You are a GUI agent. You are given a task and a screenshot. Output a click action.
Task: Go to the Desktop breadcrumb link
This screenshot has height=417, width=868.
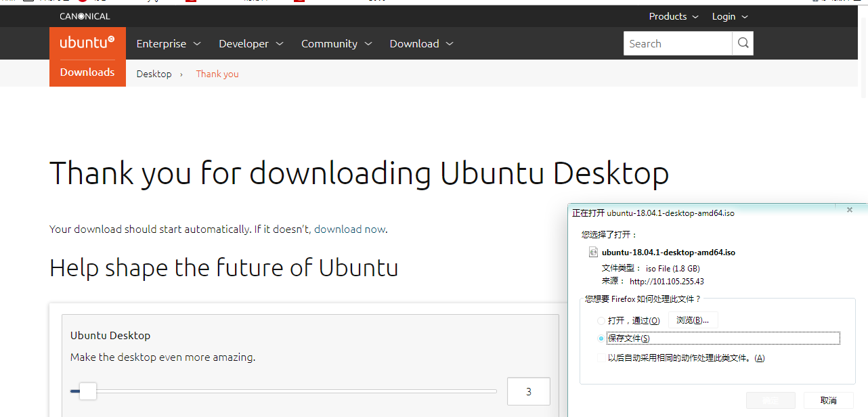coord(154,74)
